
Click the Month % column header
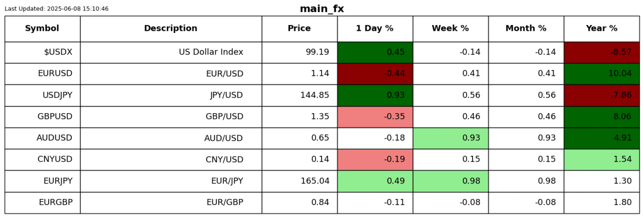pos(526,28)
